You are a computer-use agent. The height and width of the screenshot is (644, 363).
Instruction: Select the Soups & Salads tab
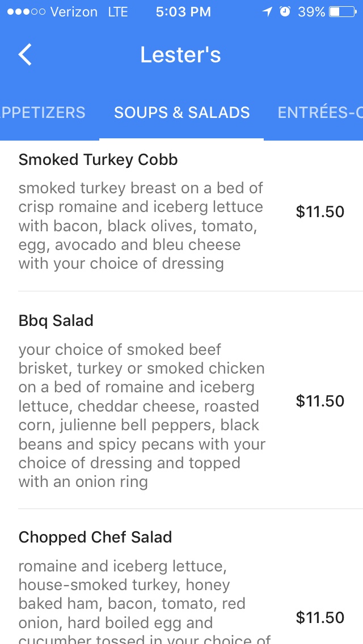[x=181, y=112]
